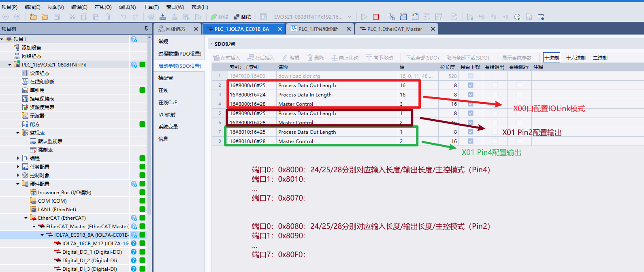
Task: Toggle download checkbox for 16#8000:16#24 row
Action: [x=471, y=94]
